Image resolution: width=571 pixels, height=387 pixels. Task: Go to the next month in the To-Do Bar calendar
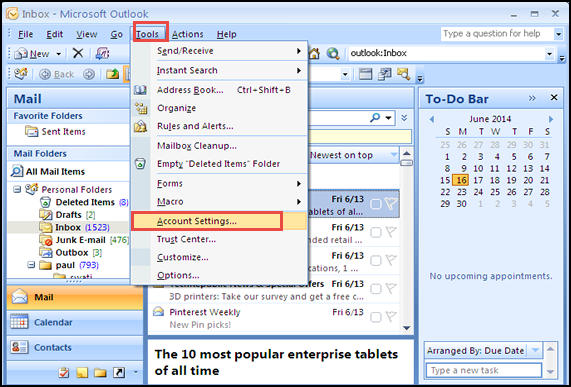pyautogui.click(x=551, y=119)
